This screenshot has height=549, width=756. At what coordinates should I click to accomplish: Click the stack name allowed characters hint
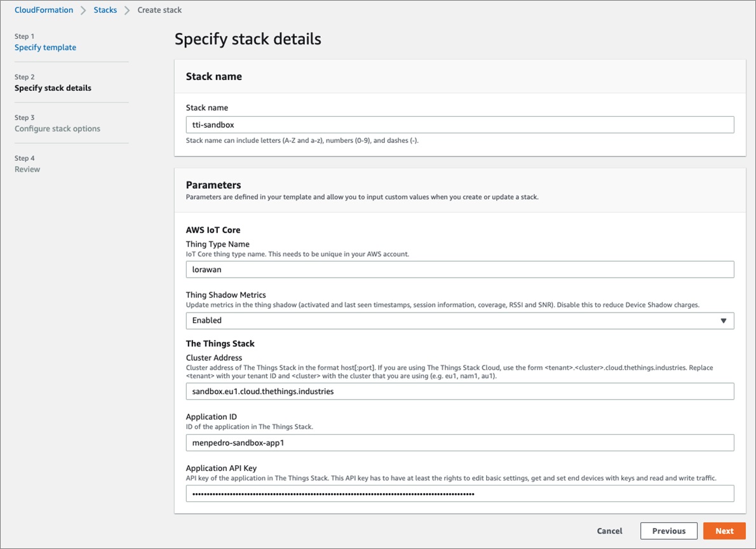click(302, 140)
